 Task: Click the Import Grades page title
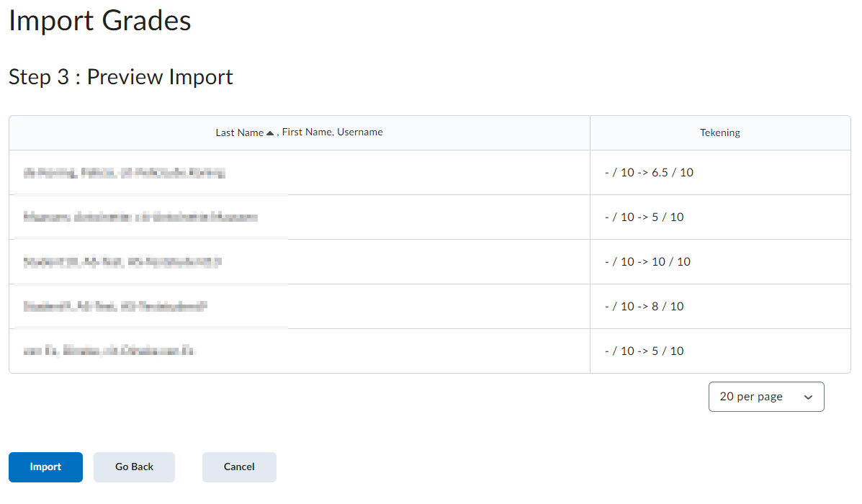pyautogui.click(x=99, y=21)
